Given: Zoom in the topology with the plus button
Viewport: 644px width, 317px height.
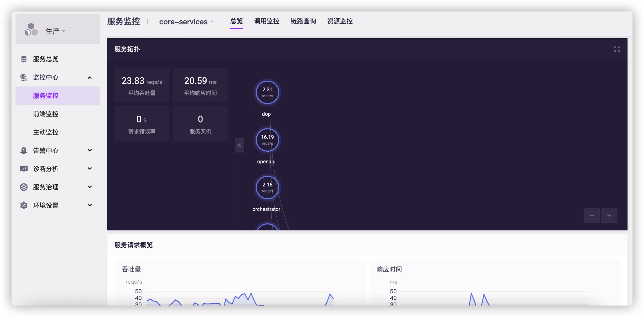Looking at the screenshot, I should click(x=609, y=216).
